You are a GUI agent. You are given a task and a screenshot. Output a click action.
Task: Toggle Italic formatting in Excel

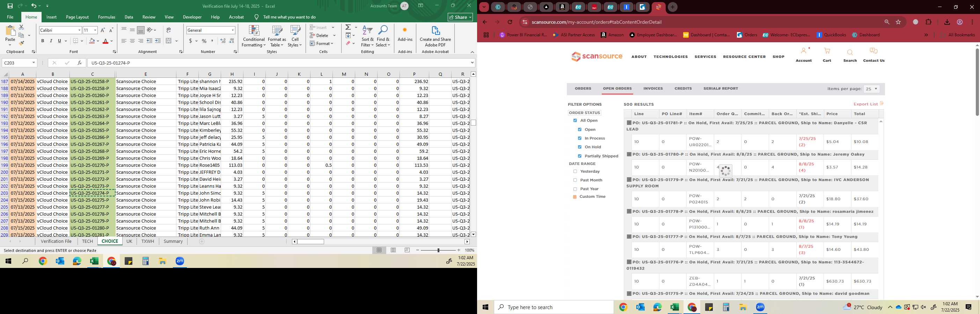51,41
